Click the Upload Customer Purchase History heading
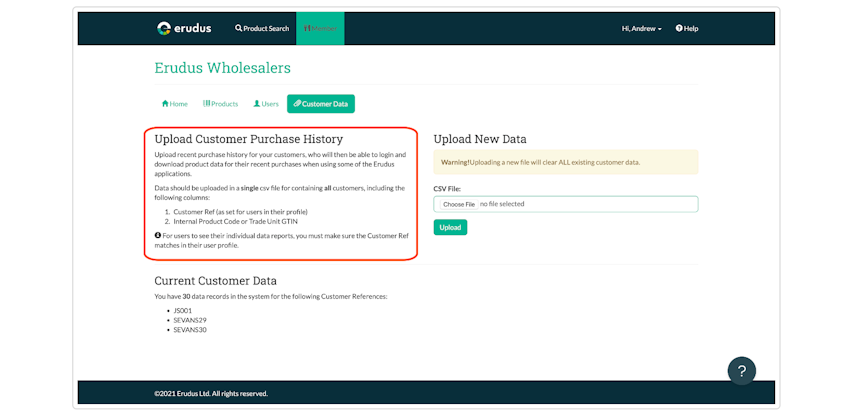This screenshot has width=858, height=412. coord(248,139)
